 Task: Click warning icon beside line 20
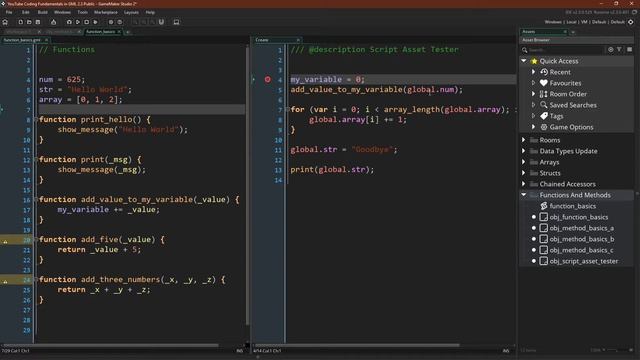[x=5, y=242]
